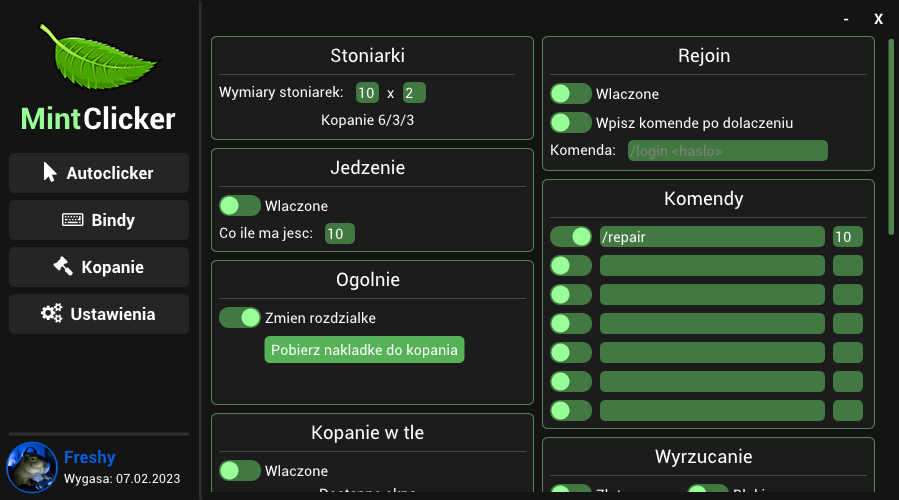The height and width of the screenshot is (500, 899).
Task: Click the green vertical scrollbar
Action: point(891,137)
